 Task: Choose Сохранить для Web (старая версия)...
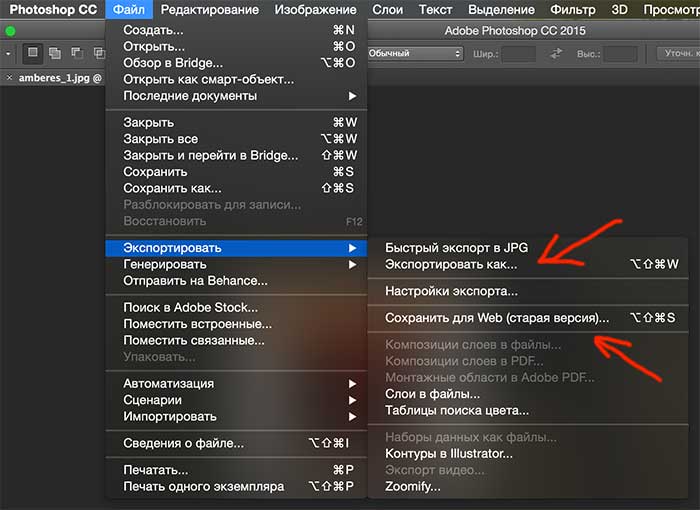(528, 318)
